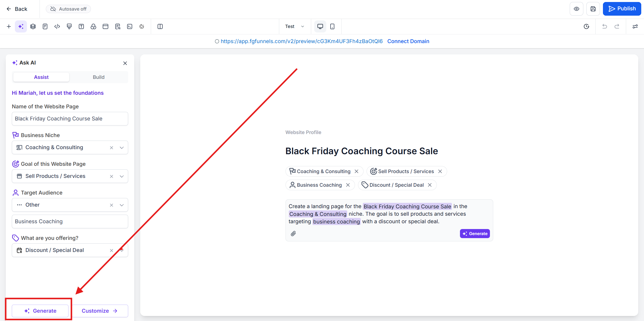Click the attachment paperclip icon
The height and width of the screenshot is (321, 644).
tap(293, 234)
